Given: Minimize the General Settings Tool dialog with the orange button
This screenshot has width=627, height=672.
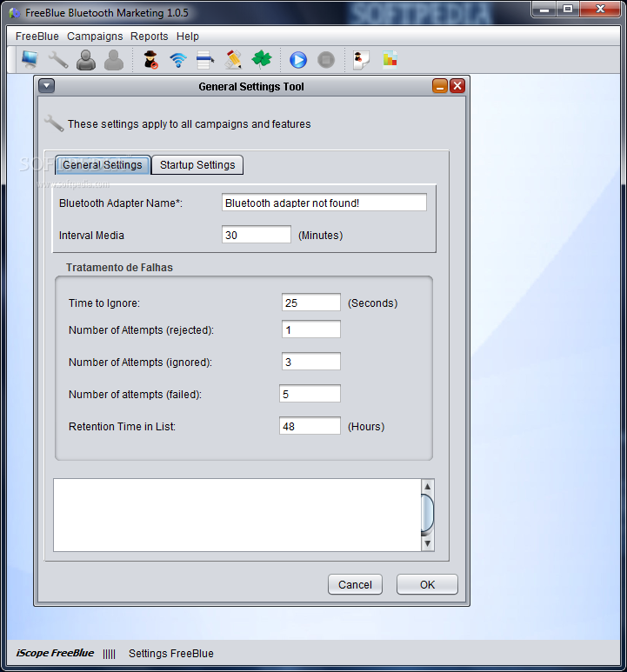Looking at the screenshot, I should coord(440,86).
